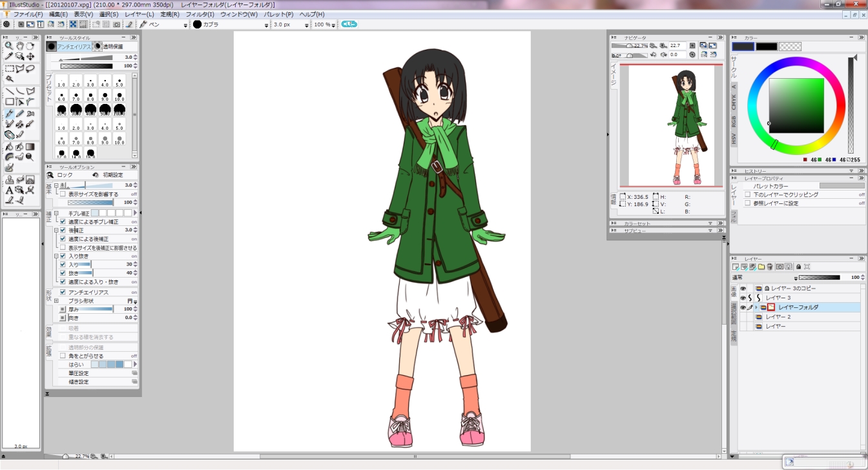
Task: Create a new raster layer in Layers panel
Action: [736, 267]
